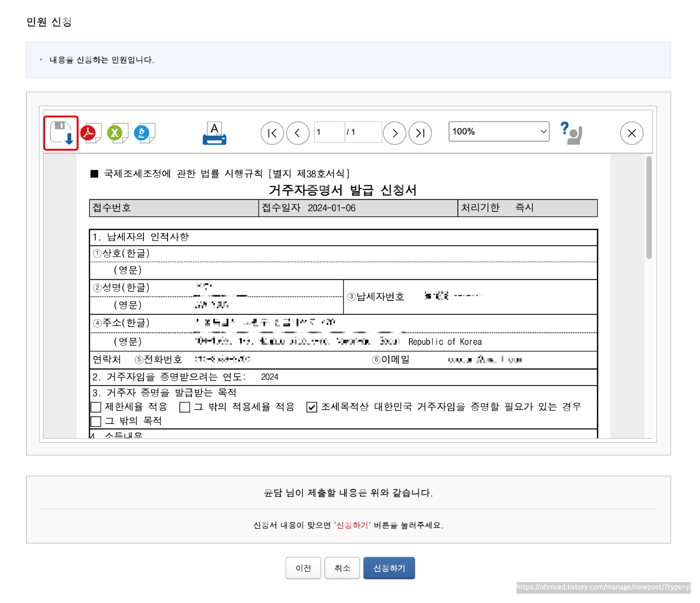This screenshot has width=700, height=603.
Task: Go to next page
Action: click(x=395, y=133)
